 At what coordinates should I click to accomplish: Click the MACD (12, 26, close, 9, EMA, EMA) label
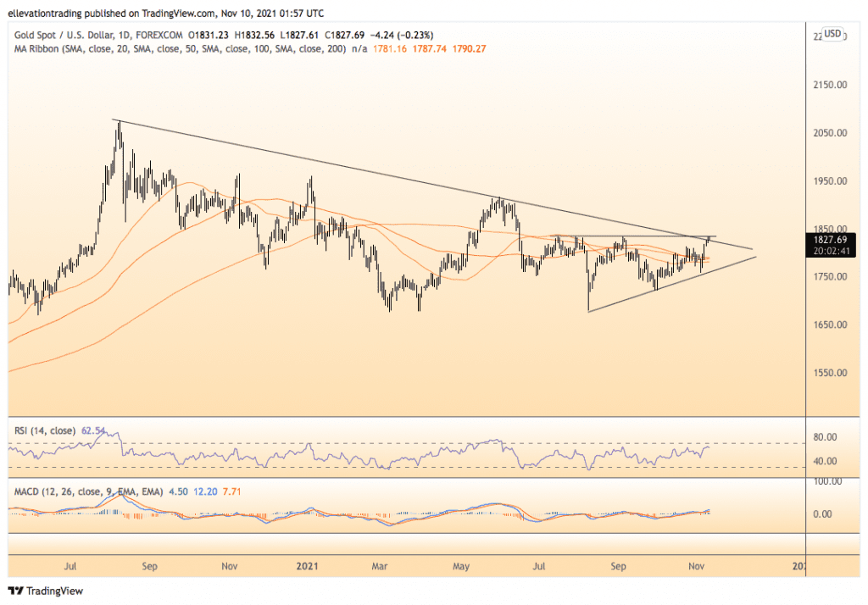[88, 491]
